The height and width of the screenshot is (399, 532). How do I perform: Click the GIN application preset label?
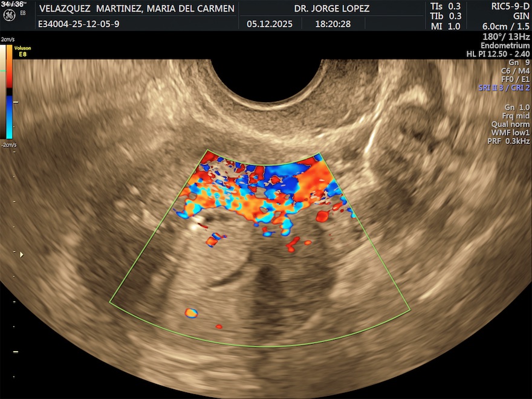521,16
